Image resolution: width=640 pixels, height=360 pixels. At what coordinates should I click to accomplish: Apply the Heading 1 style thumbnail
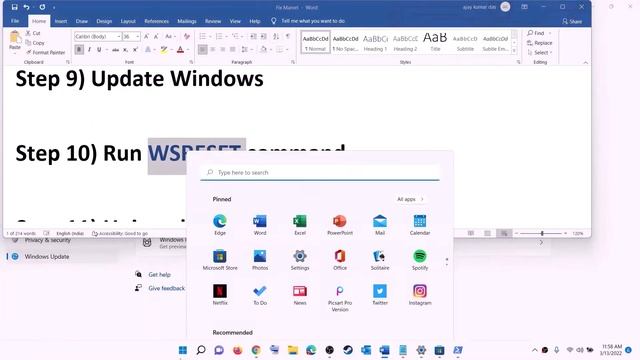point(375,42)
